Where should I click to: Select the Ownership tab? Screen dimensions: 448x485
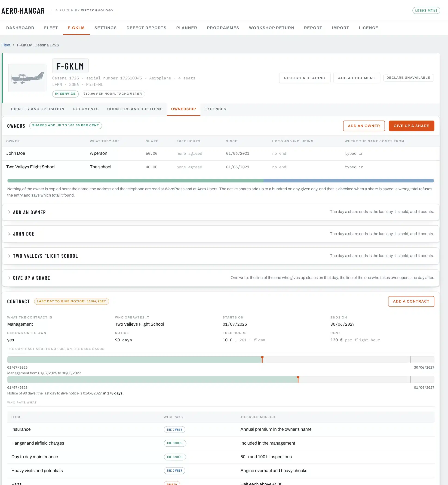point(184,109)
